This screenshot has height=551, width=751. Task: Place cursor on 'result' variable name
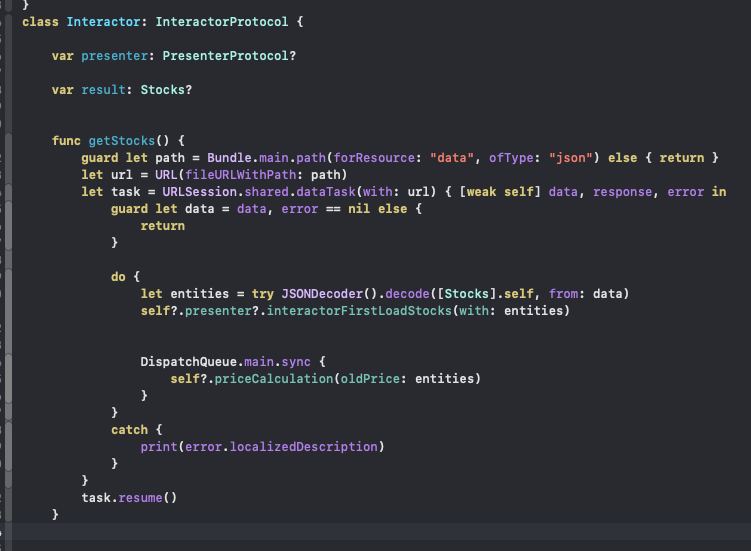pyautogui.click(x=103, y=90)
